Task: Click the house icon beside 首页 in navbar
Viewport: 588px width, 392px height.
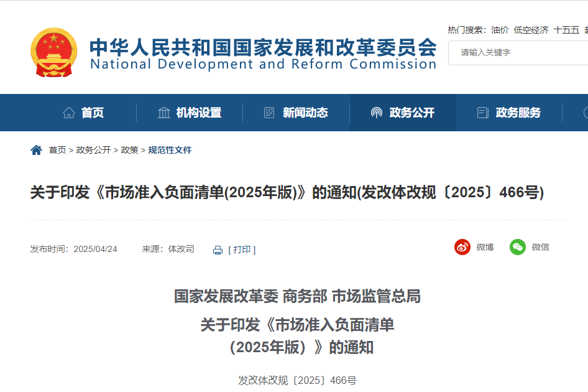Action: (69, 113)
